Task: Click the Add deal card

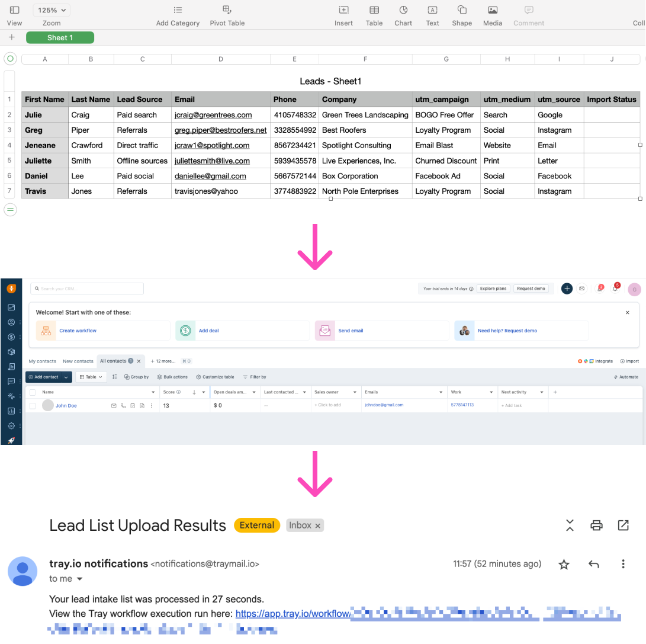Action: [x=242, y=331]
